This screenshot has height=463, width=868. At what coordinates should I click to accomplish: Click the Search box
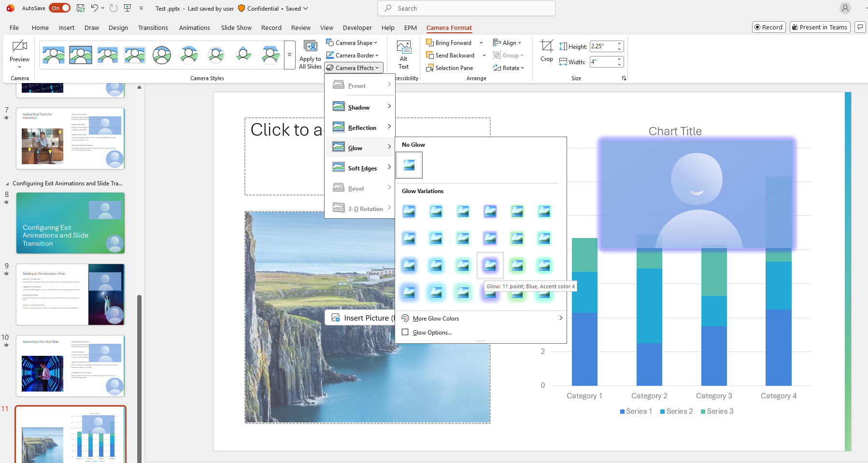tap(467, 8)
